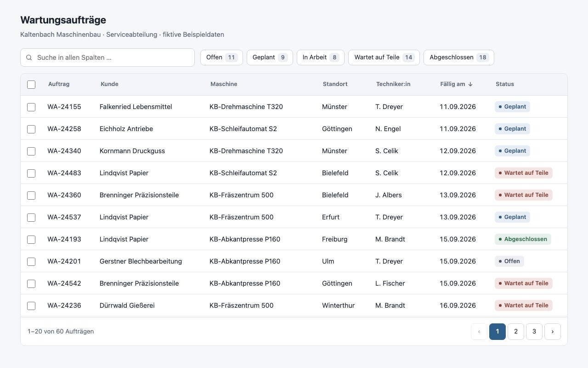Click the Offen status badge of WA-24201

tap(509, 261)
